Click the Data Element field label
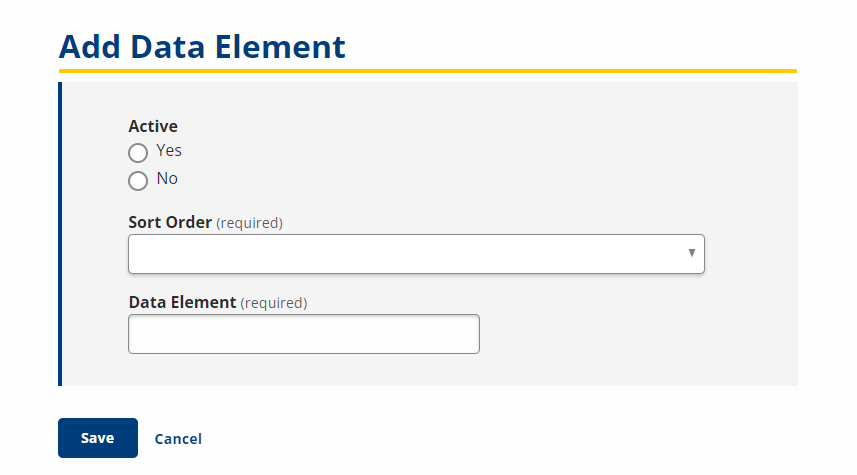This screenshot has width=857, height=475. (x=182, y=302)
